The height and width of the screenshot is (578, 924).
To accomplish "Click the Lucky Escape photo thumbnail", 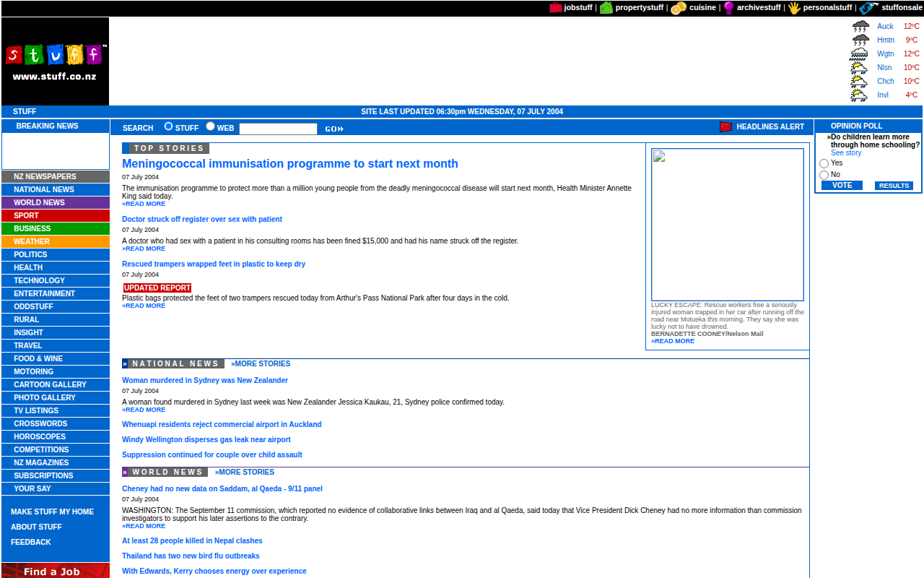I will [x=728, y=225].
